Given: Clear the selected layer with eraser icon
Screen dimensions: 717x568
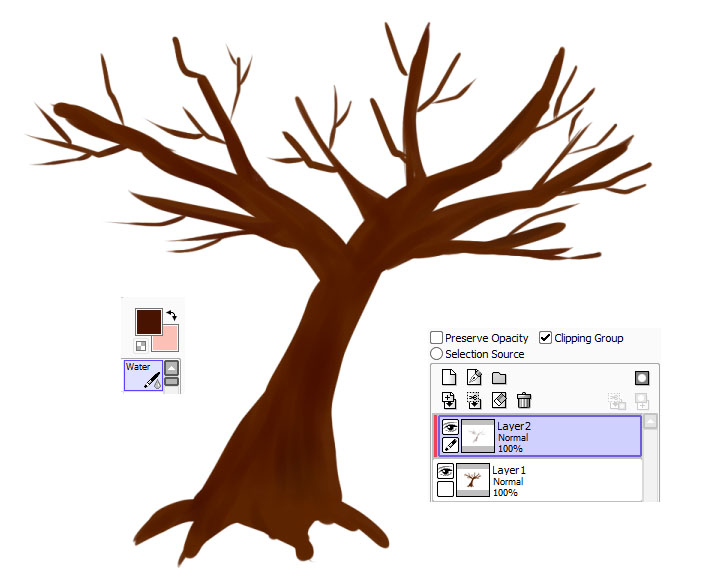Looking at the screenshot, I should point(499,400).
